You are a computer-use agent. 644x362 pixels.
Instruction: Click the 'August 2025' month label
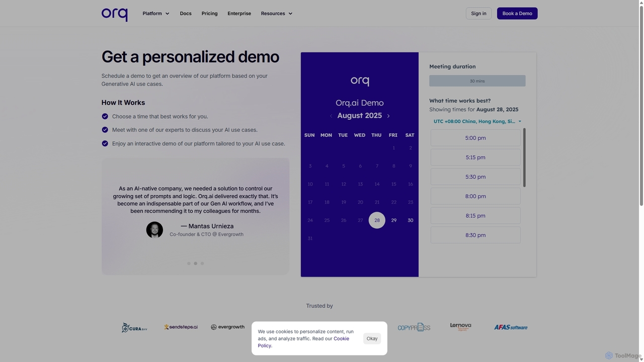(359, 116)
